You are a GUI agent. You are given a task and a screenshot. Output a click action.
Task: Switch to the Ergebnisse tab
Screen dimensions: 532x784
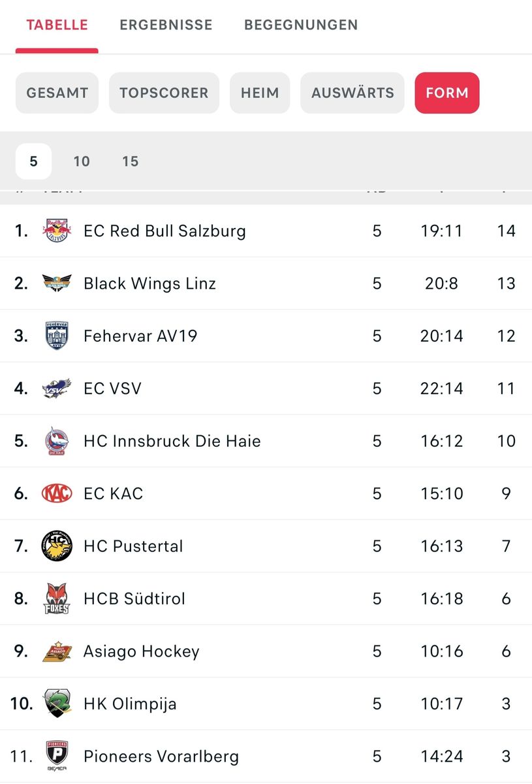166,25
